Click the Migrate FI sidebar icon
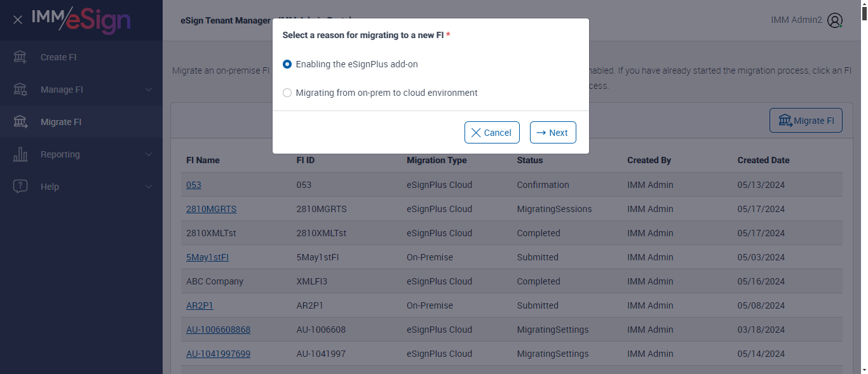The height and width of the screenshot is (374, 868). point(20,122)
